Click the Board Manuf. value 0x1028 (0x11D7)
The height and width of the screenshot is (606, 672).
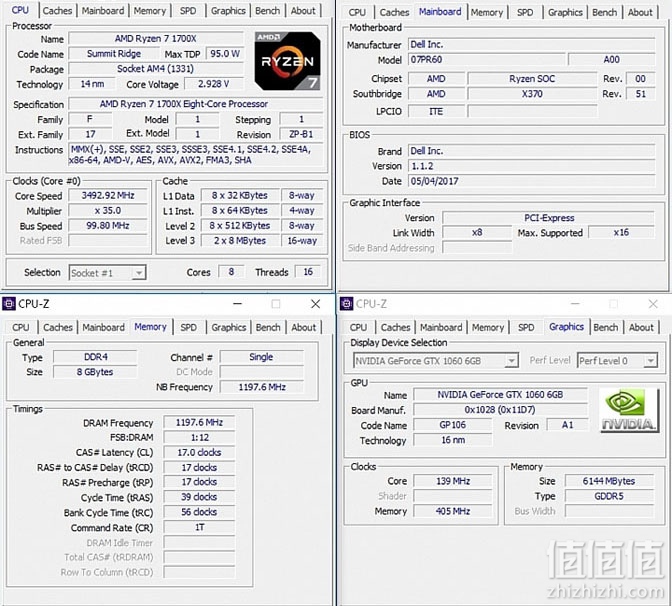500,410
